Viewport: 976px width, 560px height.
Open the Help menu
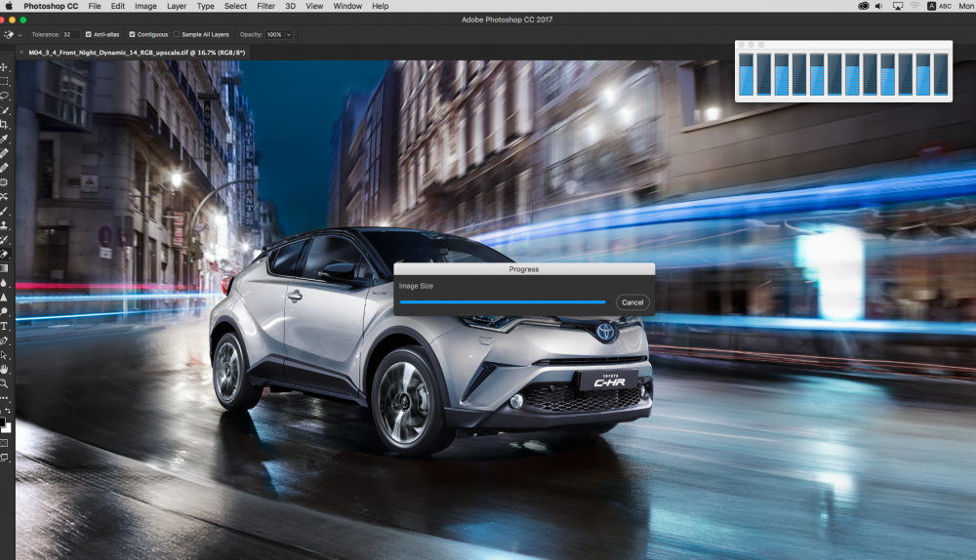381,6
